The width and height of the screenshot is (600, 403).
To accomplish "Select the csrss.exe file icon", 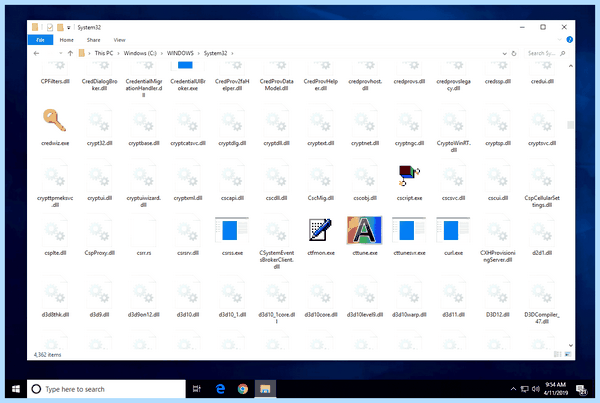I will 232,230.
